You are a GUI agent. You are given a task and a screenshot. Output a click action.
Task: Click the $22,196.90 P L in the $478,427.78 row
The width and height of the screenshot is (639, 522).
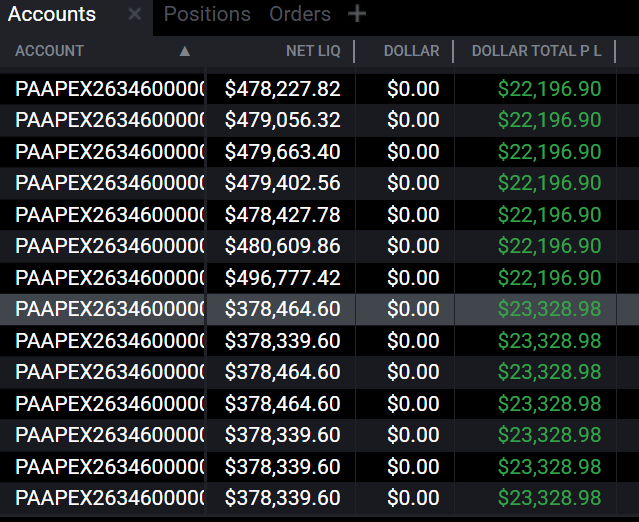tap(549, 215)
